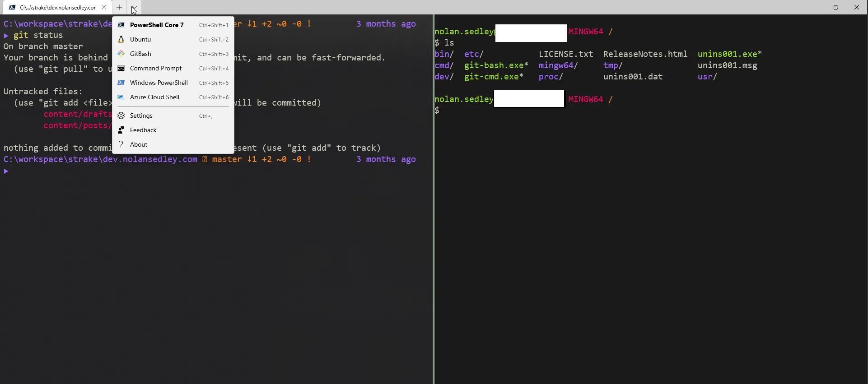Open Settings from the dropdown menu
The width and height of the screenshot is (868, 384).
point(173,116)
